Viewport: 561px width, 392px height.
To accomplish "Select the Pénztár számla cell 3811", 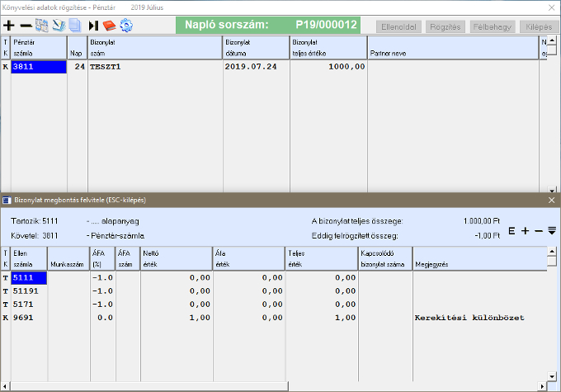I will coord(38,68).
